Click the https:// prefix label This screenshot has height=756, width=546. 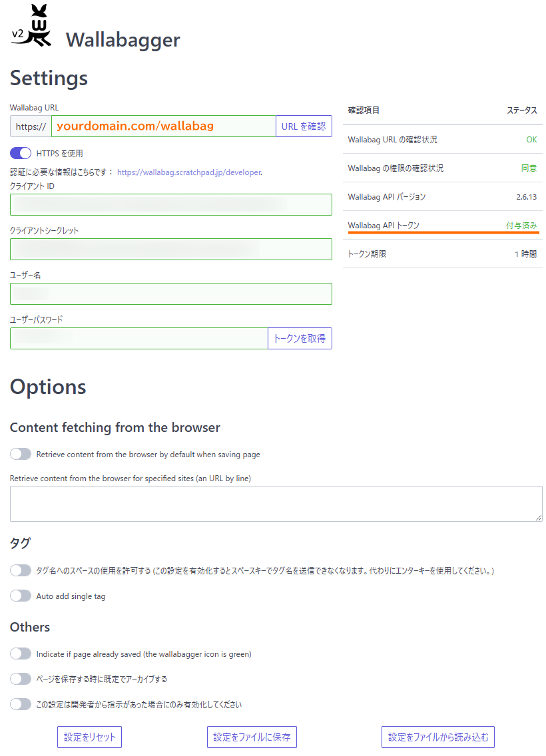pyautogui.click(x=31, y=126)
